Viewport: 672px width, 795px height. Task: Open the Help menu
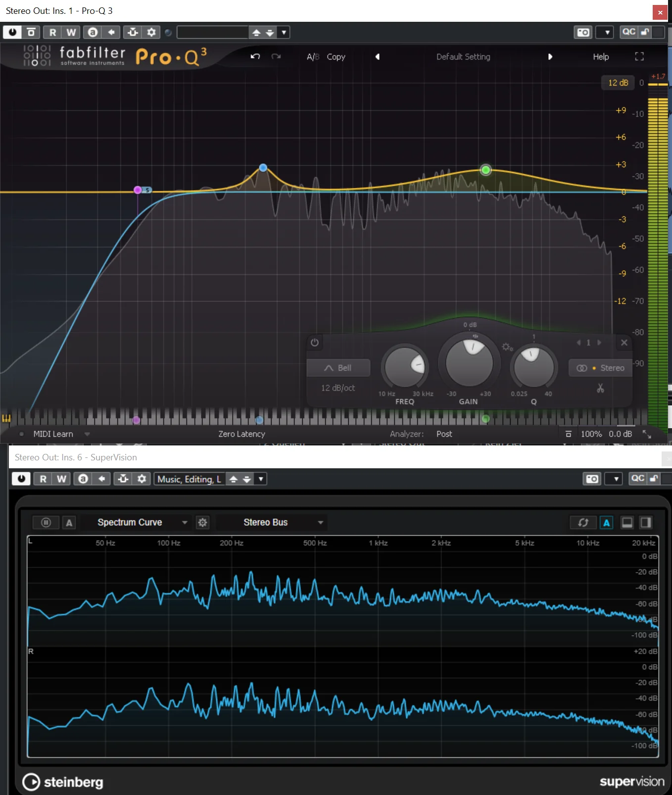point(601,56)
